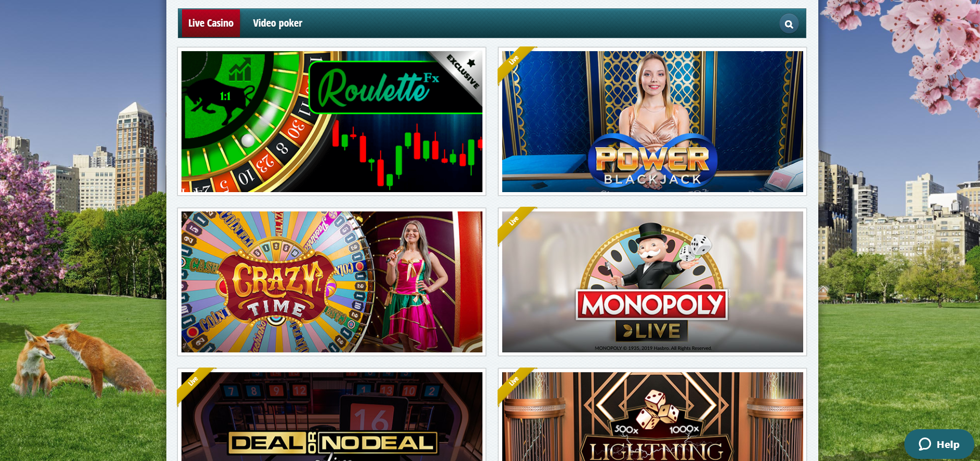
Task: Click the chat bubble icon in Help
Action: tap(925, 444)
